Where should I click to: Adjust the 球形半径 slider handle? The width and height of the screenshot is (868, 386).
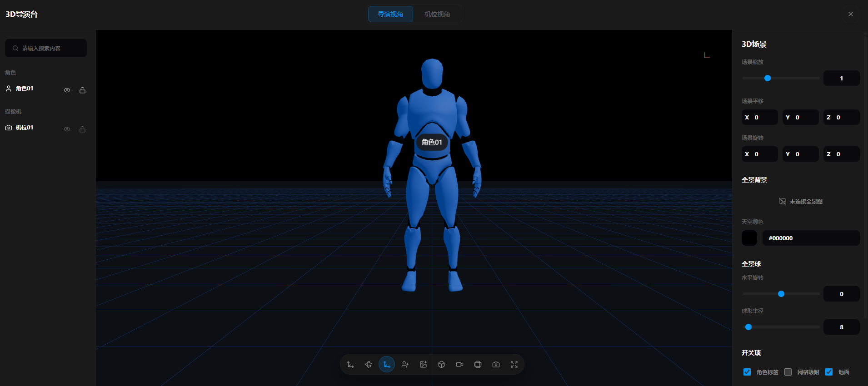click(748, 327)
